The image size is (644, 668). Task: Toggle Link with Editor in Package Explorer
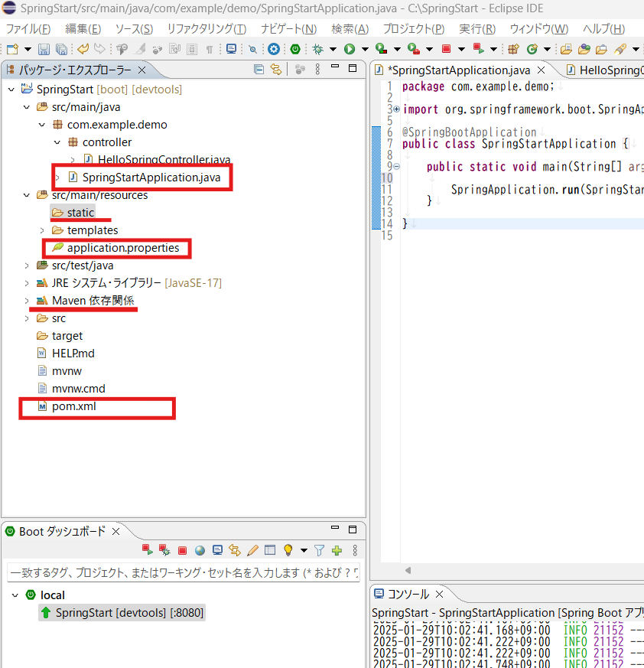pyautogui.click(x=276, y=69)
